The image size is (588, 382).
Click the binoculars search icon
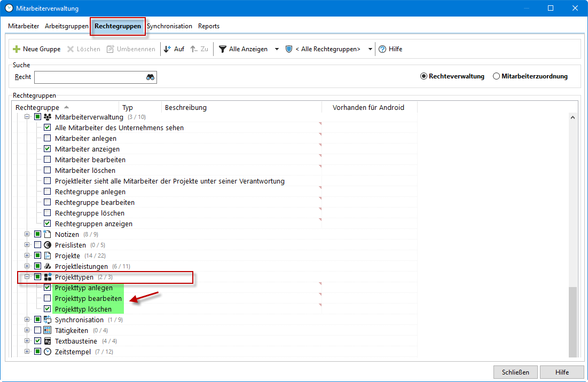150,77
